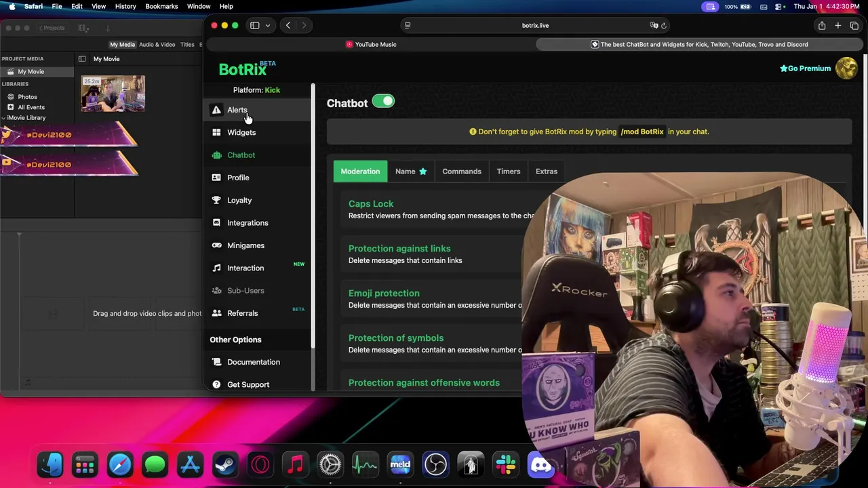The width and height of the screenshot is (868, 488).
Task: Open Documentation in Other Options
Action: tap(254, 362)
